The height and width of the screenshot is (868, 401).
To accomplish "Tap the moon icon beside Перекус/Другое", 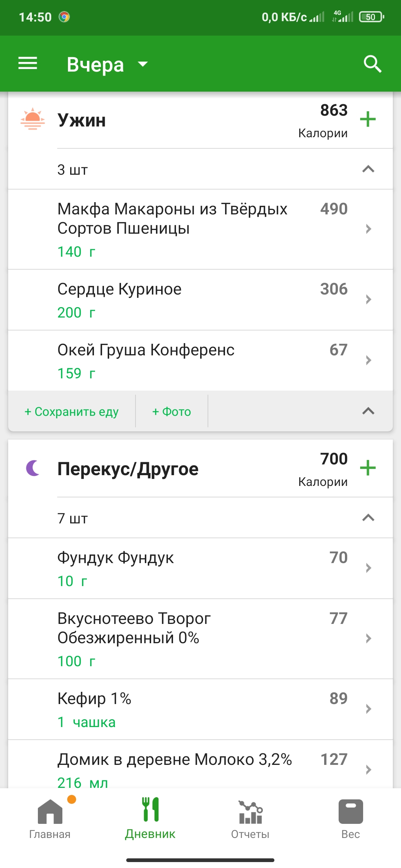I will click(x=33, y=468).
